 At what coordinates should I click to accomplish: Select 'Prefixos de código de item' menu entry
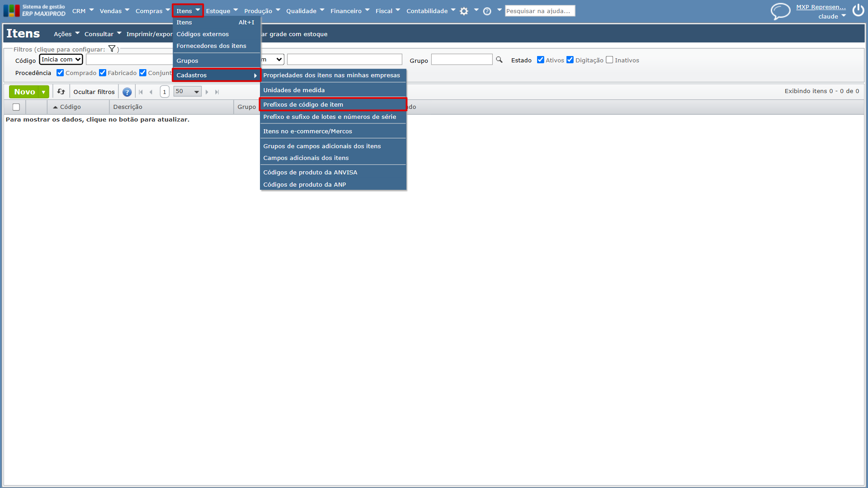[x=333, y=104]
